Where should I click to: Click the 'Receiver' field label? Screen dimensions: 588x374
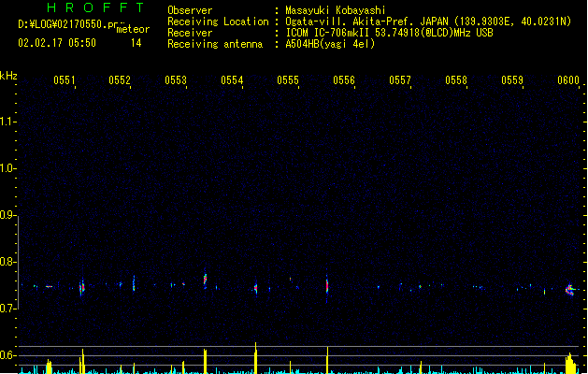(190, 33)
